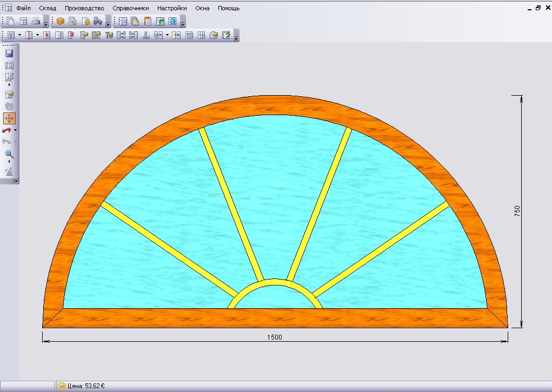Screen dimensions: 552x392
Task: Click the calculator-style grid icon
Action: click(189, 35)
